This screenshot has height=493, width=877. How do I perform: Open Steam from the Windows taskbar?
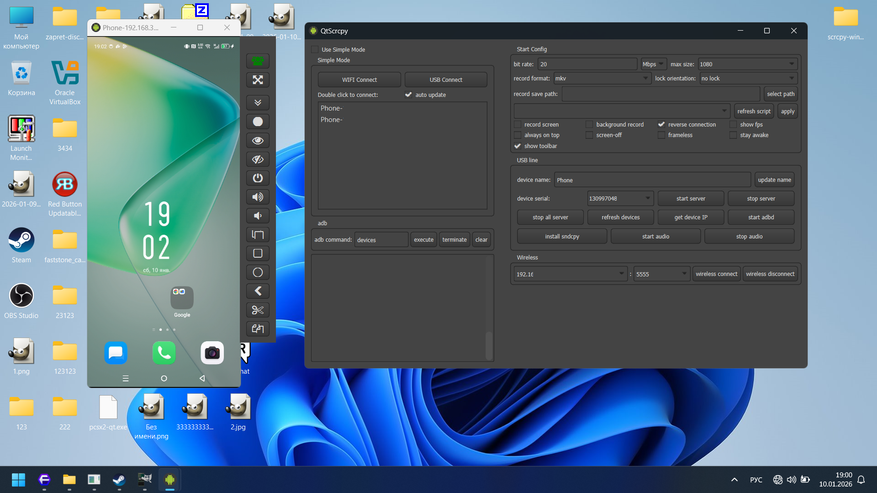tap(119, 480)
